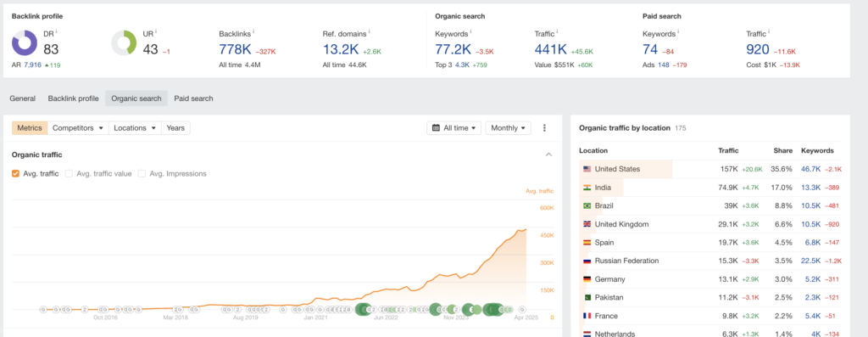This screenshot has width=868, height=337.
Task: Select the Years view button
Action: coord(175,128)
